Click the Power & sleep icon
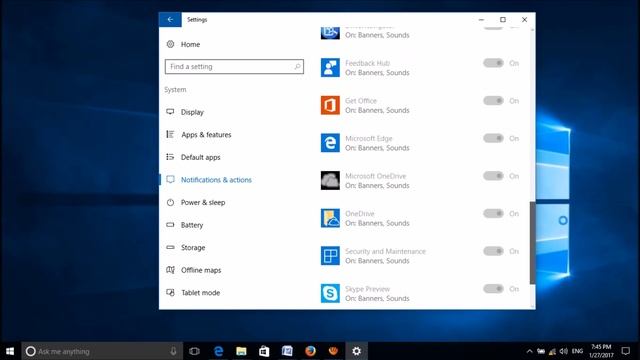The height and width of the screenshot is (360, 640). [170, 202]
